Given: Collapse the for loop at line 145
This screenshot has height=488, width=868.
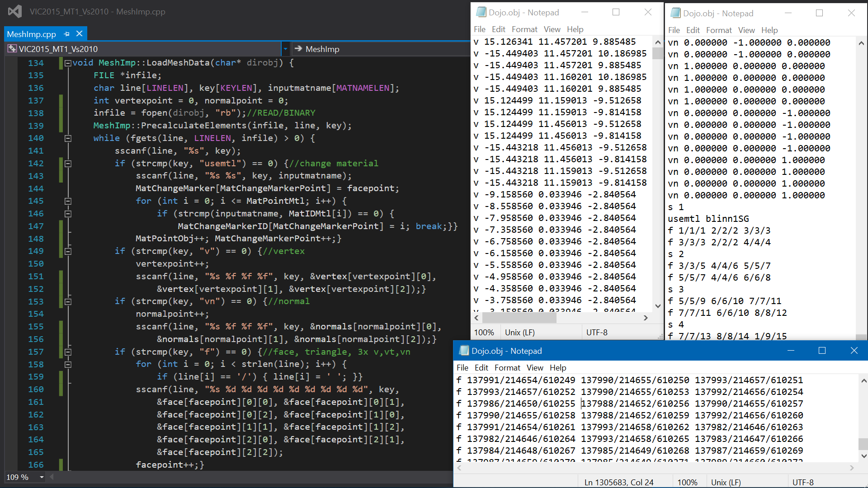Looking at the screenshot, I should pos(68,201).
